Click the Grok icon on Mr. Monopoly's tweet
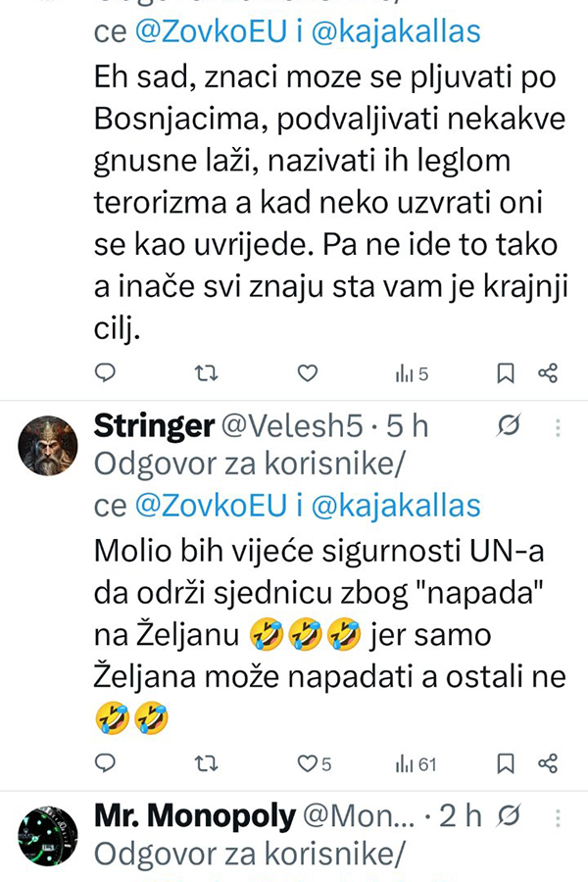 point(509,815)
